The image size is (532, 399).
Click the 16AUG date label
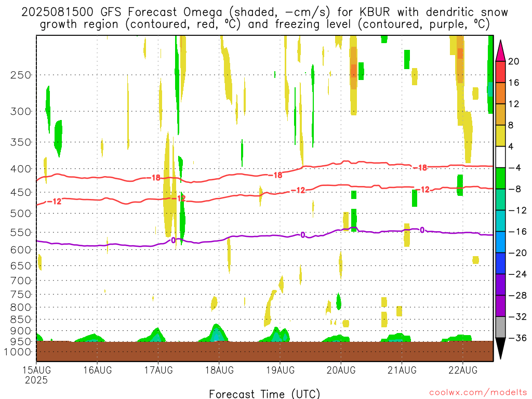click(x=97, y=370)
